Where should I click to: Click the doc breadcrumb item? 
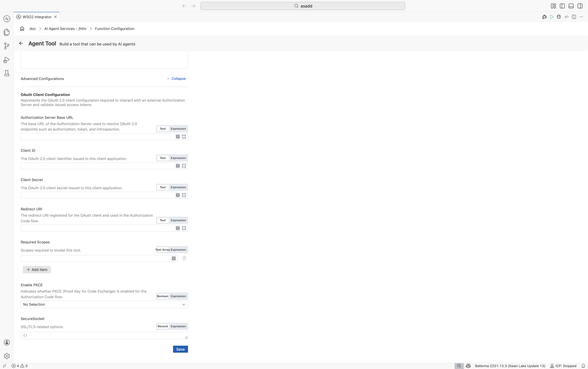[33, 29]
